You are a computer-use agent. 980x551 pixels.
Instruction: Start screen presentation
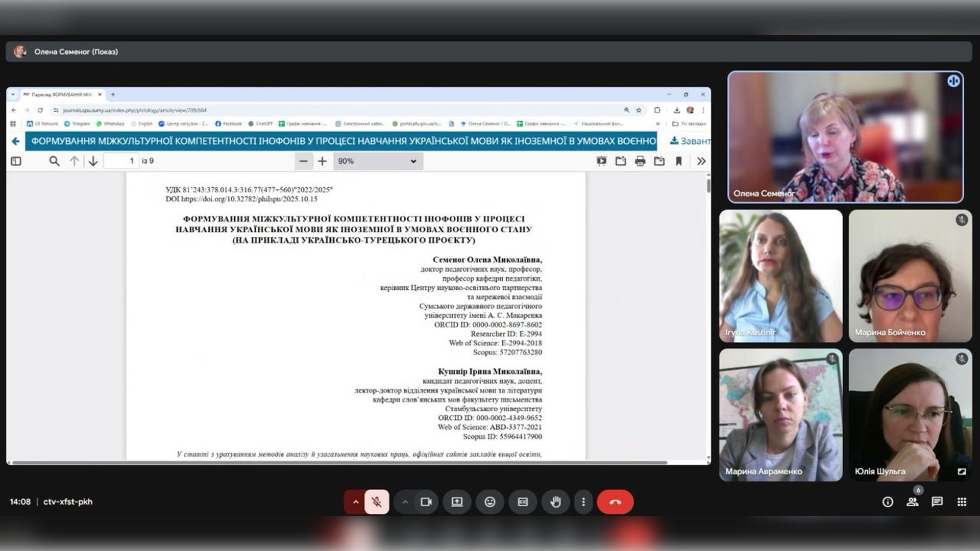[457, 502]
